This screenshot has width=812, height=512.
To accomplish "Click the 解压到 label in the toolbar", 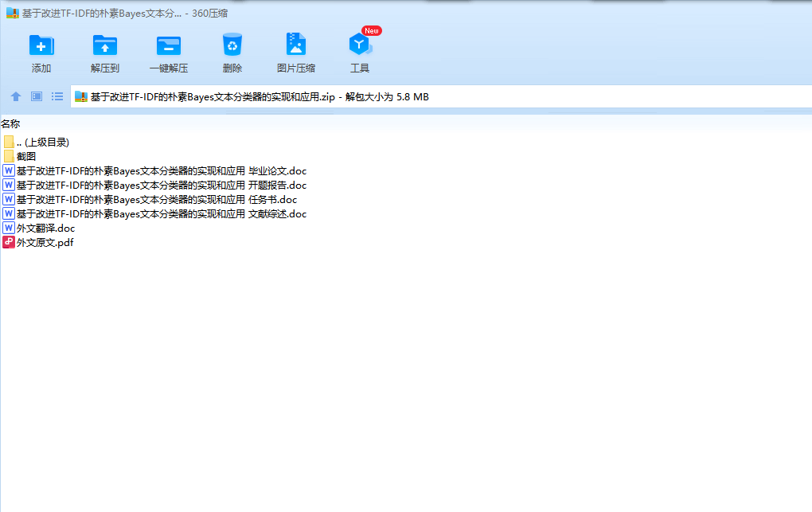I will 104,68.
